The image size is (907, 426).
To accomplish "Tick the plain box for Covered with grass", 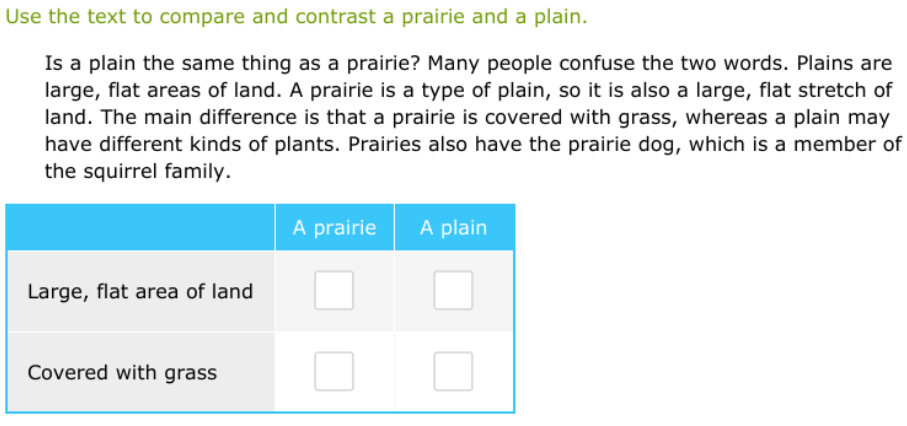I will tap(453, 372).
